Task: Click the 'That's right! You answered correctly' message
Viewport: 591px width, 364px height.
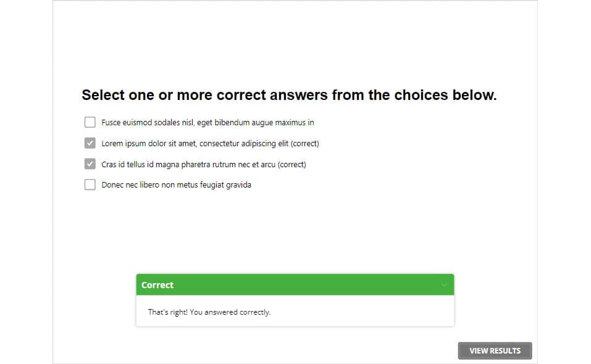Action: pyautogui.click(x=209, y=312)
